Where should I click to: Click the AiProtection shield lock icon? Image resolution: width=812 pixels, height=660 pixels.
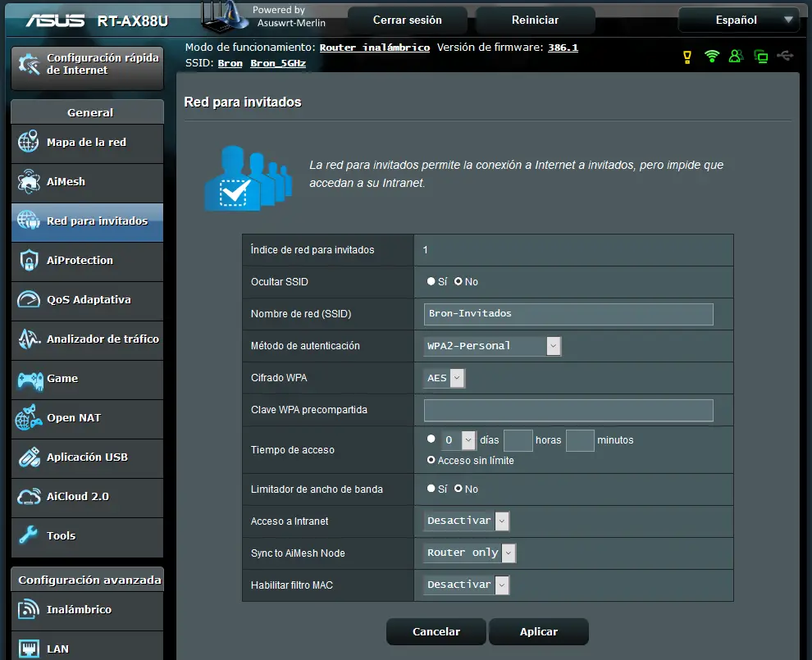click(x=29, y=260)
